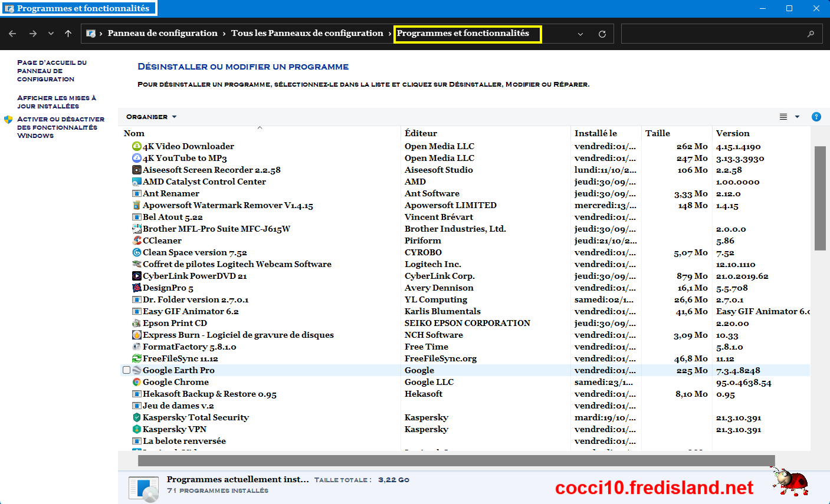
Task: Click the SEIKO EPSON CORPORATION publisher cell
Action: [x=467, y=323]
